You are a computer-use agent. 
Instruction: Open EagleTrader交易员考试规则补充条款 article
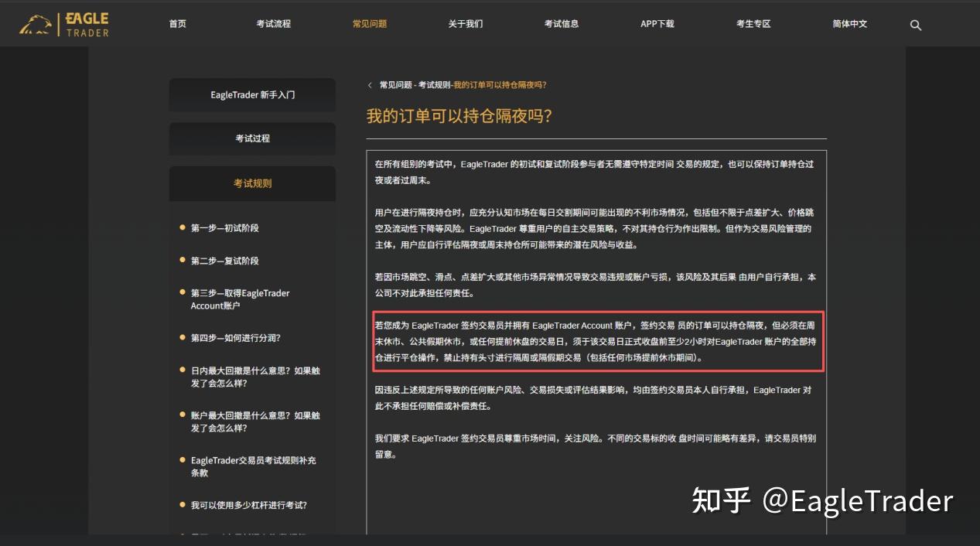click(x=254, y=466)
